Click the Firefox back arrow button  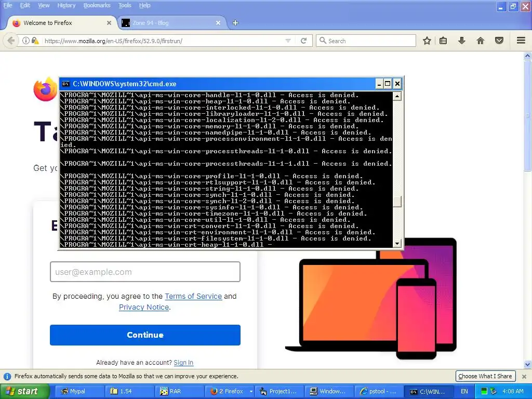[x=11, y=41]
